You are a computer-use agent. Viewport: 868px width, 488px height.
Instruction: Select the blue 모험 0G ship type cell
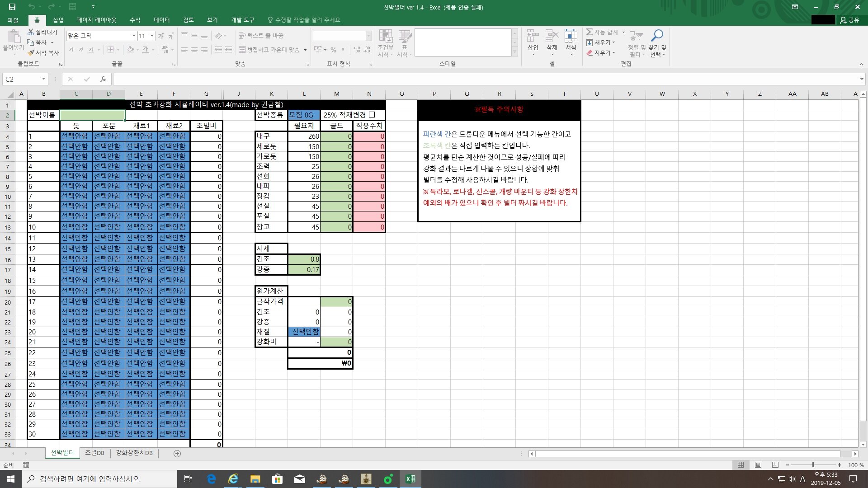pyautogui.click(x=304, y=115)
